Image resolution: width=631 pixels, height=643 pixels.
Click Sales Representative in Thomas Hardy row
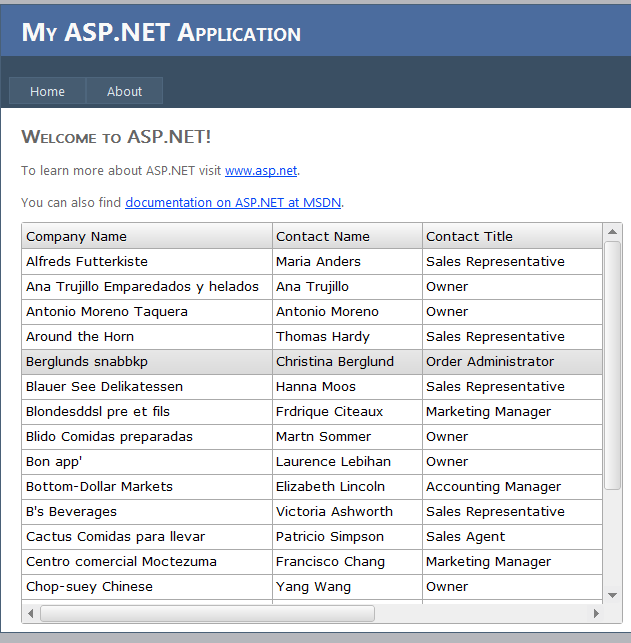512,337
